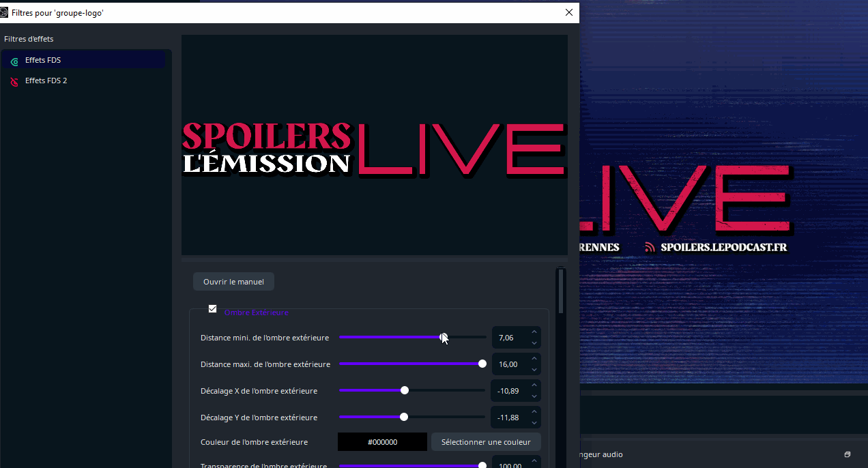The height and width of the screenshot is (468, 868).
Task: Decrease maximum shadow distance with down arrow
Action: point(534,369)
